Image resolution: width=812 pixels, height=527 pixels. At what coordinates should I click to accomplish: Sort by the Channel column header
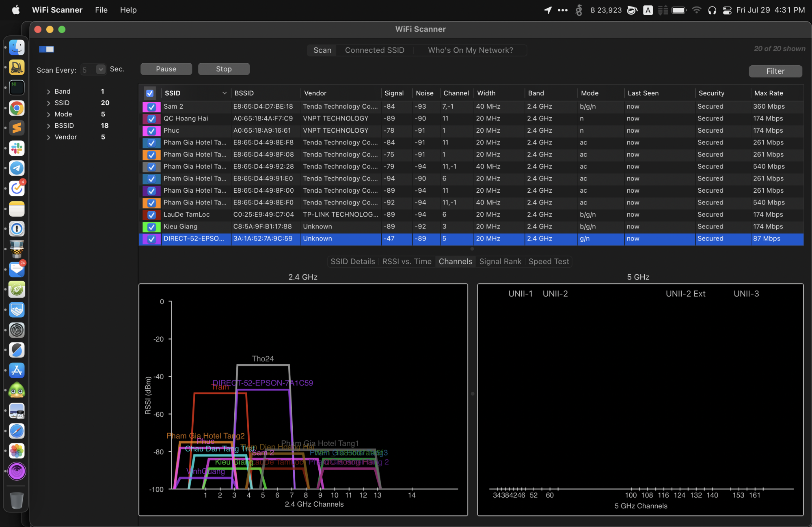(456, 93)
